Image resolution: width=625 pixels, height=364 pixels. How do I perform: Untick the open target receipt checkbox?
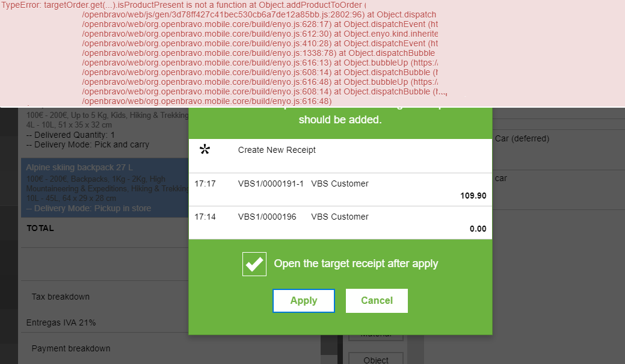[254, 264]
